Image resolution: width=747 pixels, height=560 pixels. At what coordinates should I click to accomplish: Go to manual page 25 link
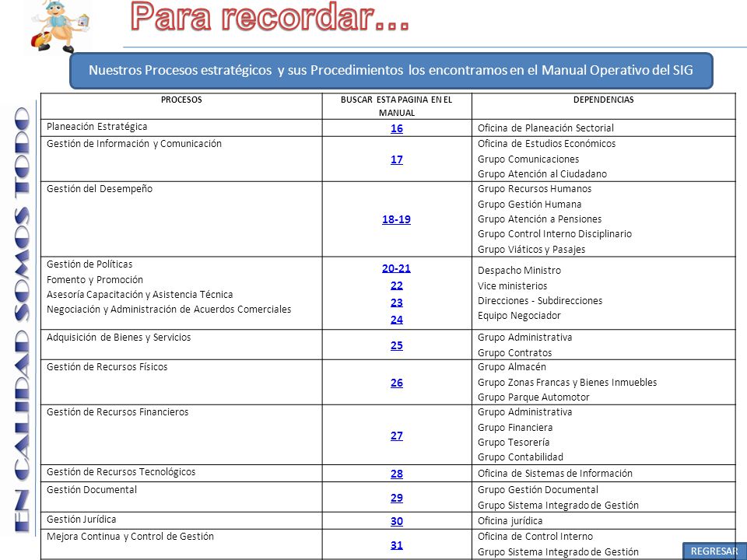[396, 345]
